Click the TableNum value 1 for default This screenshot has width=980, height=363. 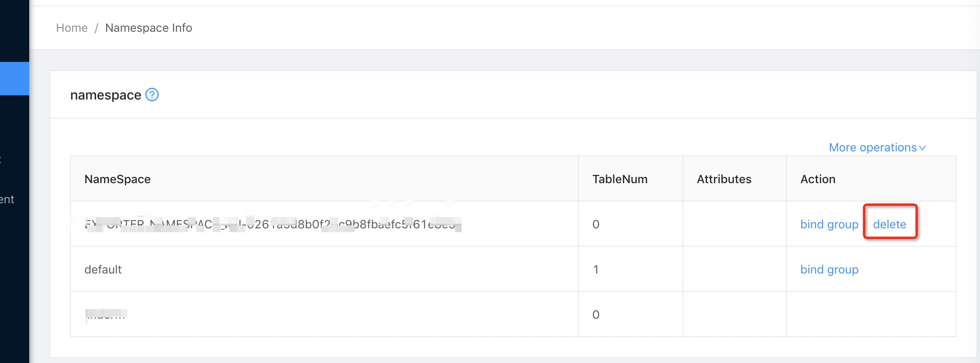coord(596,270)
